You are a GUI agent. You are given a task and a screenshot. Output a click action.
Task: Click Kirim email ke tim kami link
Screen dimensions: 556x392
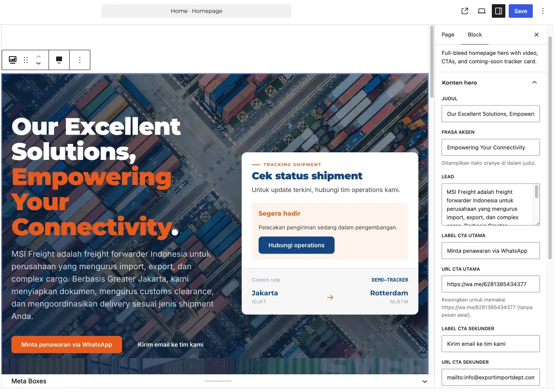pyautogui.click(x=171, y=345)
